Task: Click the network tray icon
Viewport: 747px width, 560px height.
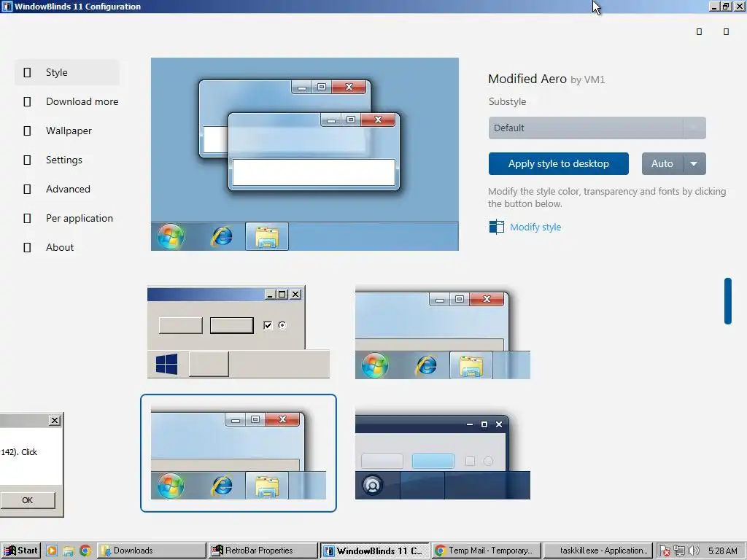Action: point(679,551)
